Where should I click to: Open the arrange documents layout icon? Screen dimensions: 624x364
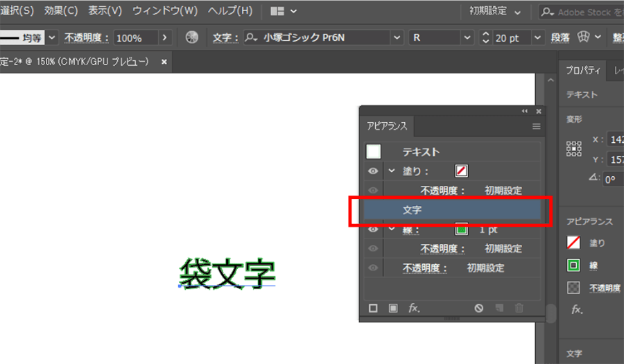pos(284,11)
